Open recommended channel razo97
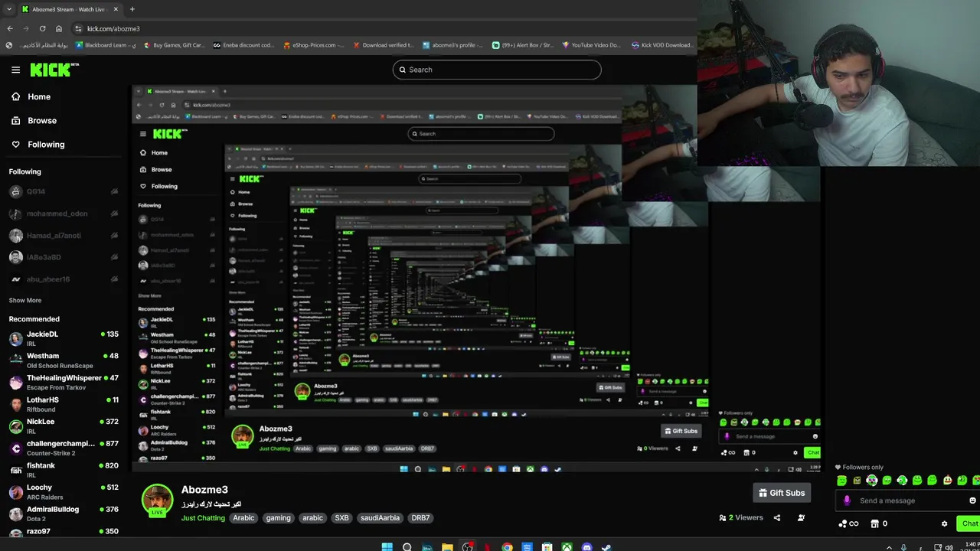Screen dimensions: 980x551 click(64, 531)
